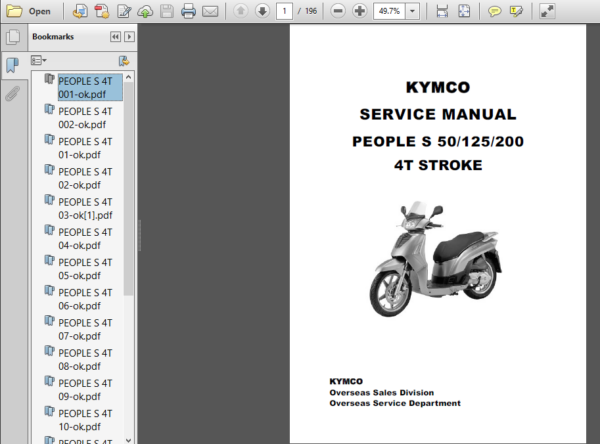Viewport: 600px width, 444px height.
Task: Open the Attachments paperclip panel
Action: 13,93
